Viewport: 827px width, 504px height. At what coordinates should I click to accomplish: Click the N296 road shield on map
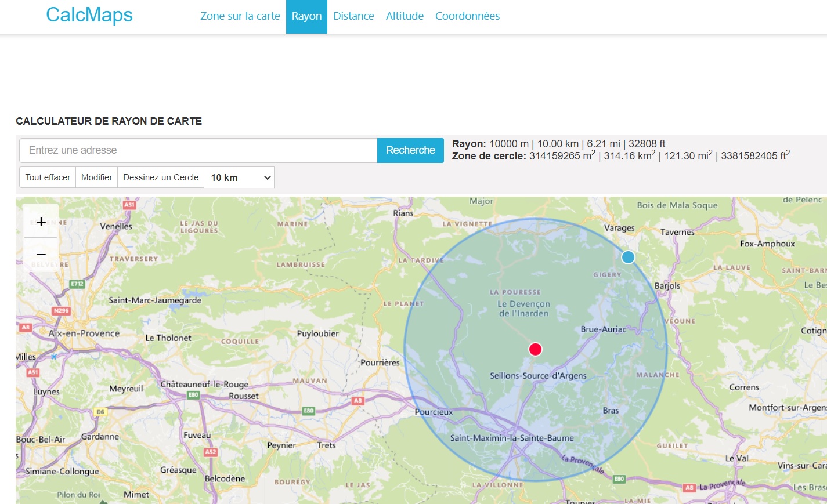pyautogui.click(x=61, y=311)
